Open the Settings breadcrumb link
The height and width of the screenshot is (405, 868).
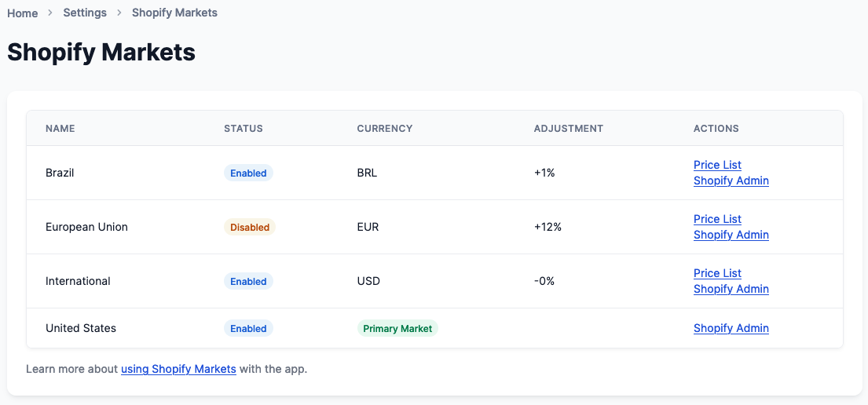pos(85,13)
